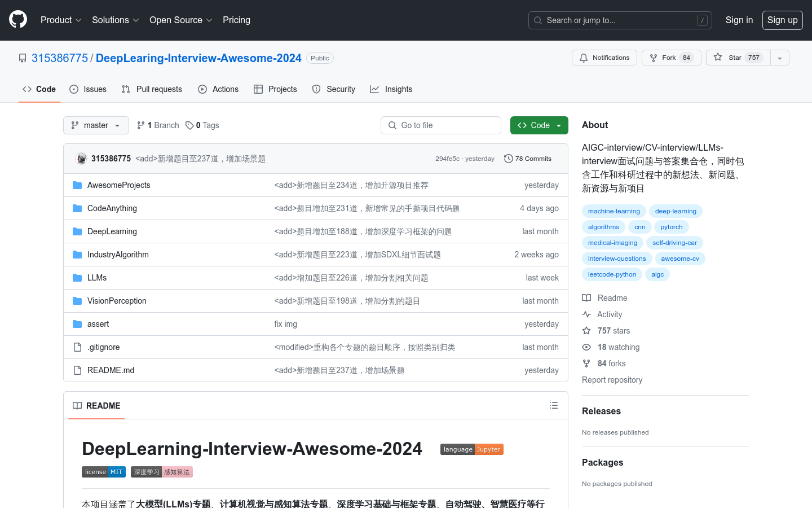Select the machine-learning topic tag

614,211
